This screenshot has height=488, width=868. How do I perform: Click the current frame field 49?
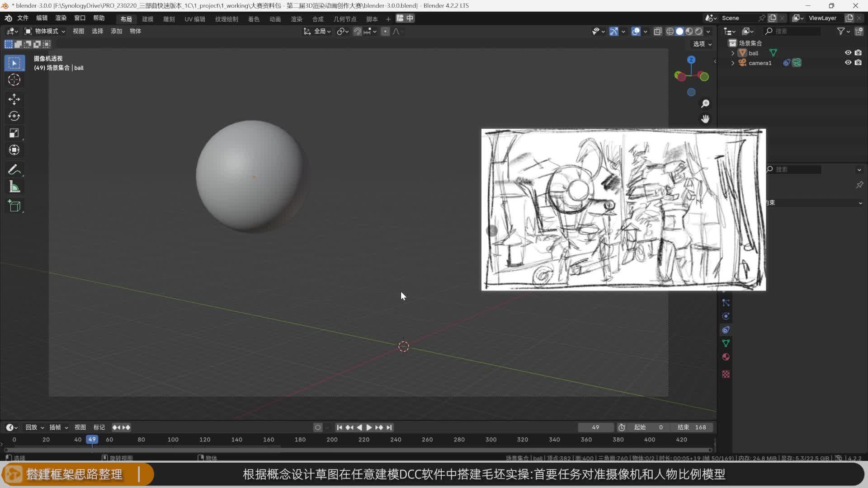point(595,427)
